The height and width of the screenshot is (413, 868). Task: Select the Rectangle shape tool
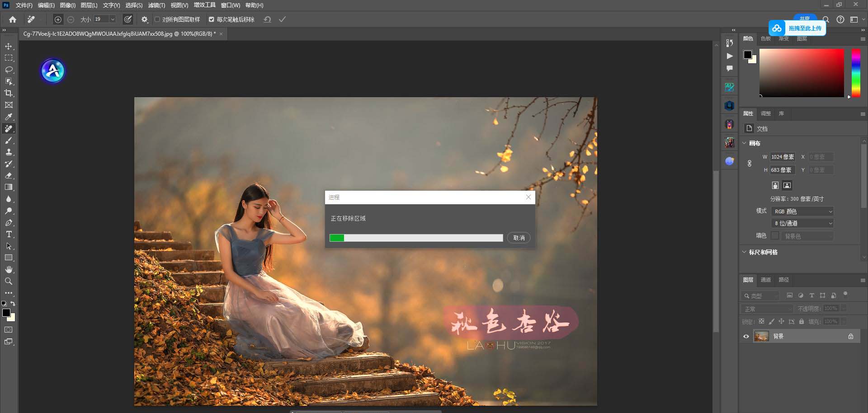point(9,258)
